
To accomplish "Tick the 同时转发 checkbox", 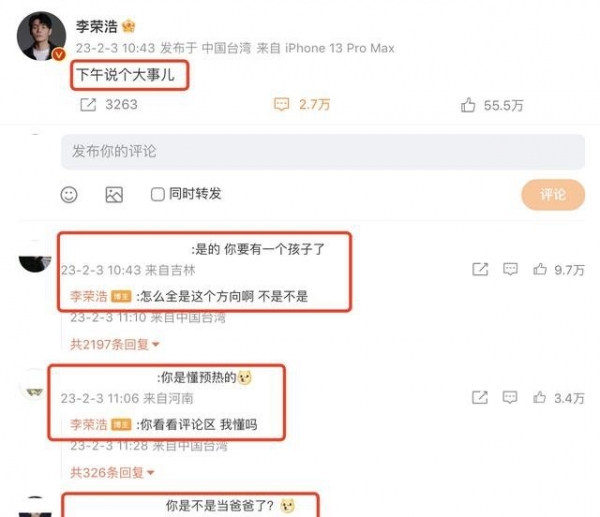I will [x=157, y=194].
